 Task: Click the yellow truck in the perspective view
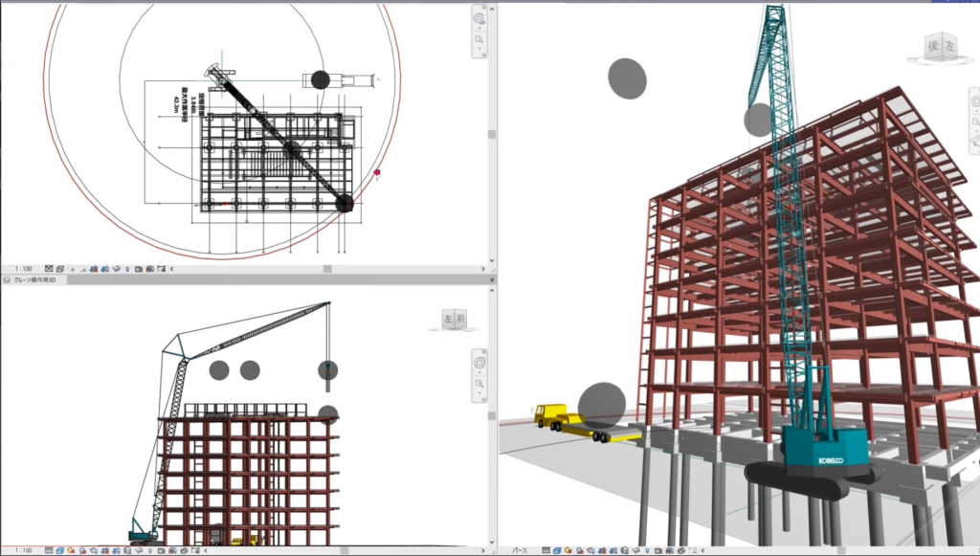coord(555,416)
